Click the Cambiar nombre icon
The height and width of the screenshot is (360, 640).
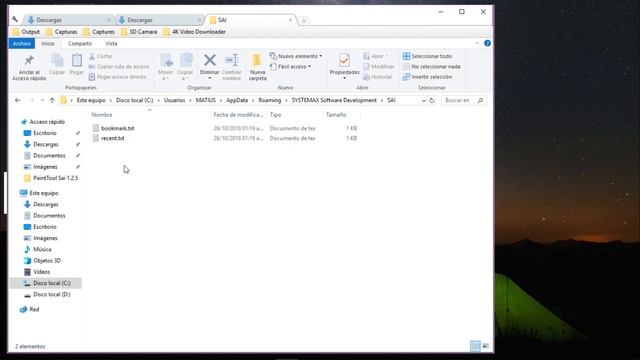tap(231, 60)
